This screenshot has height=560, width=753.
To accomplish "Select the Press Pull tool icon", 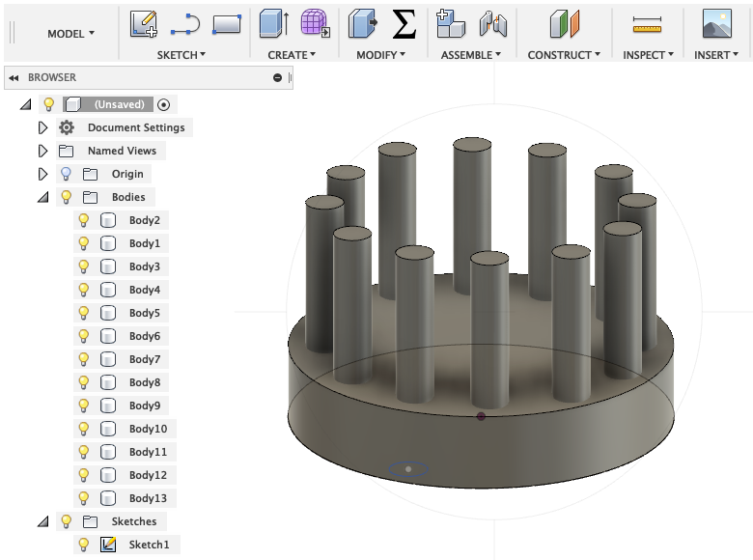I will point(363,24).
